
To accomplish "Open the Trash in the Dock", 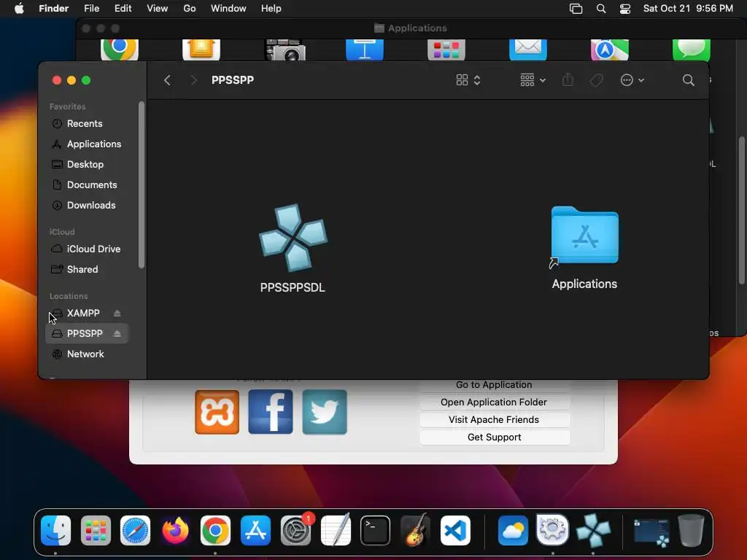I will coord(692,530).
